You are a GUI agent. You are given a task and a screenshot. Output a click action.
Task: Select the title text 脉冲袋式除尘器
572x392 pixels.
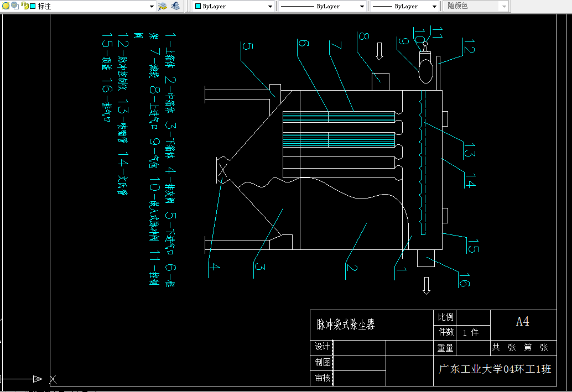point(345,324)
